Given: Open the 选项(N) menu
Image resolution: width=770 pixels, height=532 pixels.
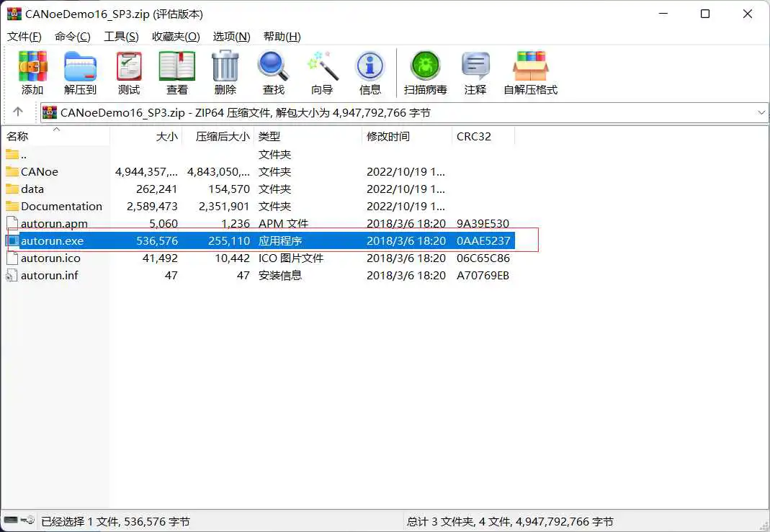Looking at the screenshot, I should pos(231,37).
